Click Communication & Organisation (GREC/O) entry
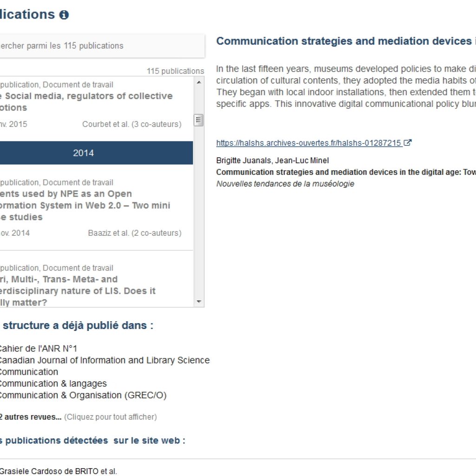 [x=82, y=395]
